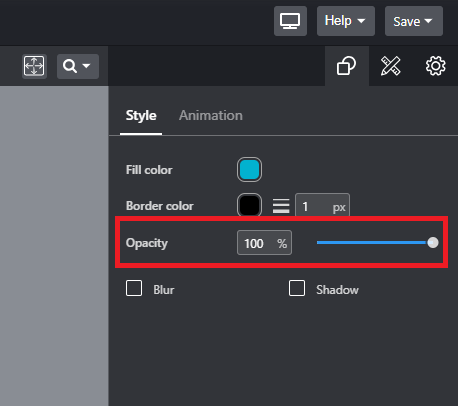Open the overlapping shapes style panel
The width and height of the screenshot is (458, 406).
346,66
